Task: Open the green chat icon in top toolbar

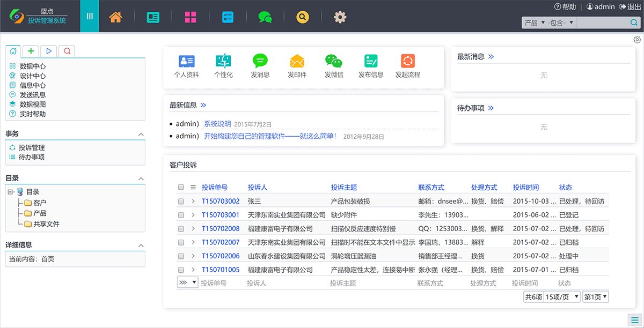Action: pos(265,17)
